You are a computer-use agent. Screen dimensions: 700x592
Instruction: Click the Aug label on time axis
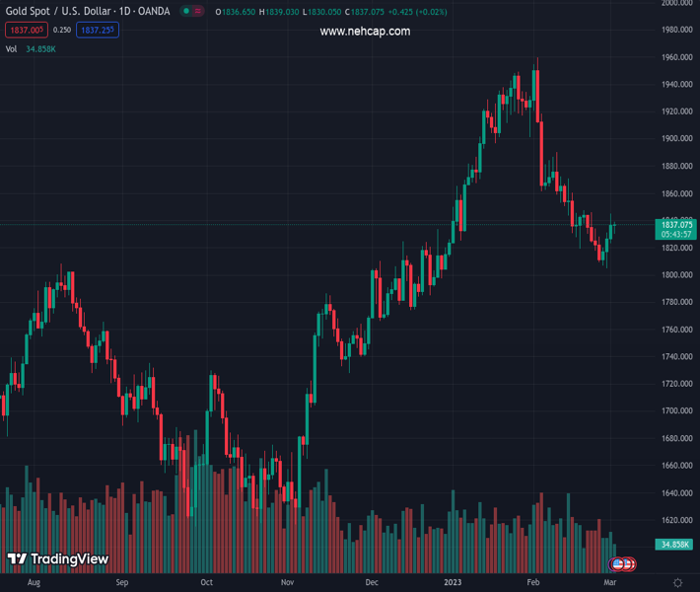[34, 583]
